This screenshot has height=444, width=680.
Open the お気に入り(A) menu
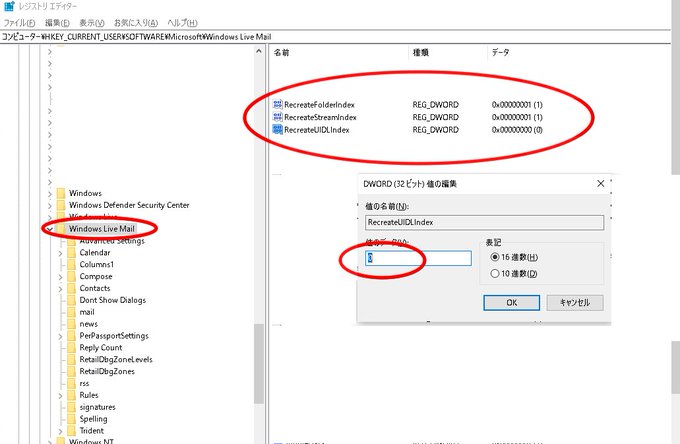[136, 23]
